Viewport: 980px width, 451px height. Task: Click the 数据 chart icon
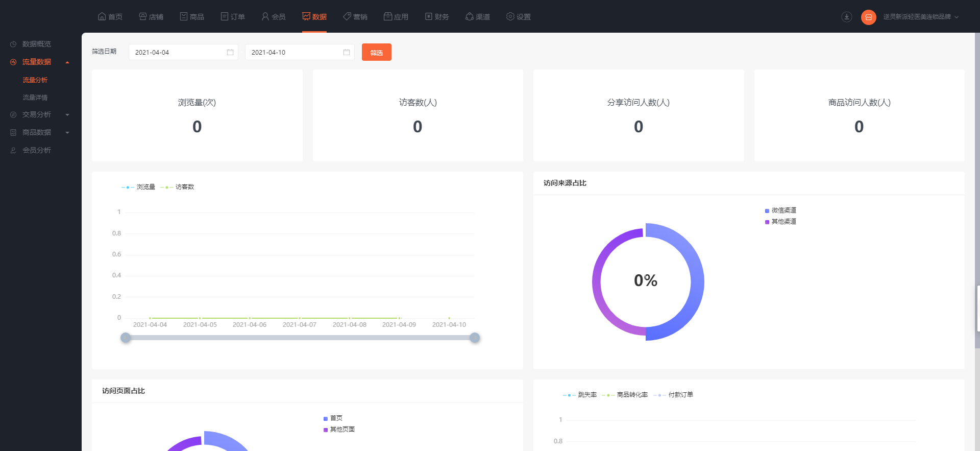click(306, 16)
